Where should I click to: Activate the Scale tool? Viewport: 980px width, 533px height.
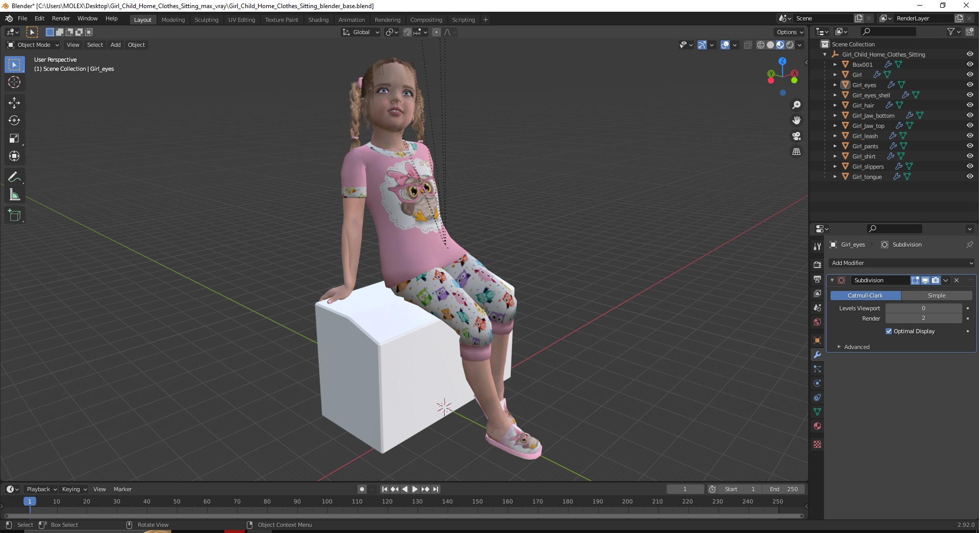coord(14,139)
